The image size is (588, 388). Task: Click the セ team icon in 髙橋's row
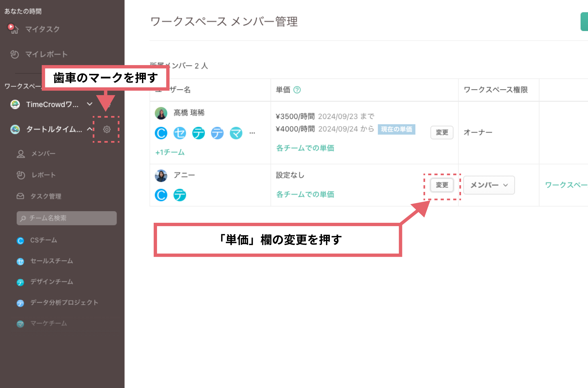180,133
